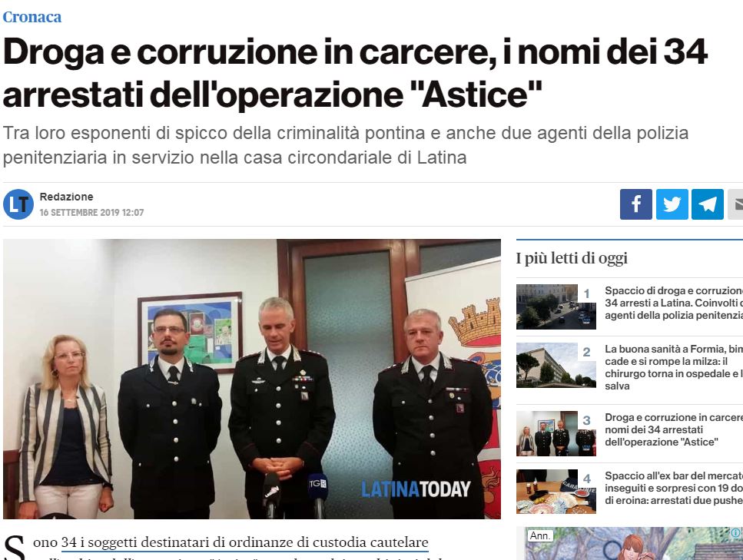Open main article photo of carabinieri
Viewport: 743px width, 560px height.
coord(252,379)
